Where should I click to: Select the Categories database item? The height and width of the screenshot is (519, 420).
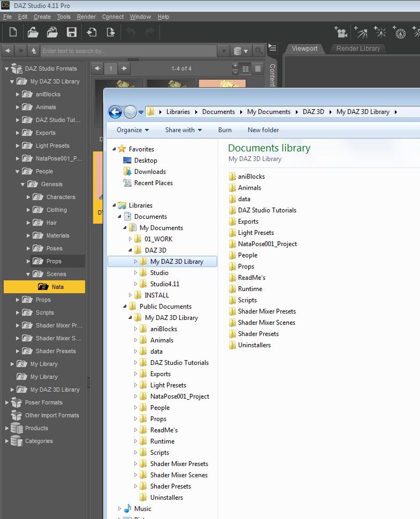[39, 441]
